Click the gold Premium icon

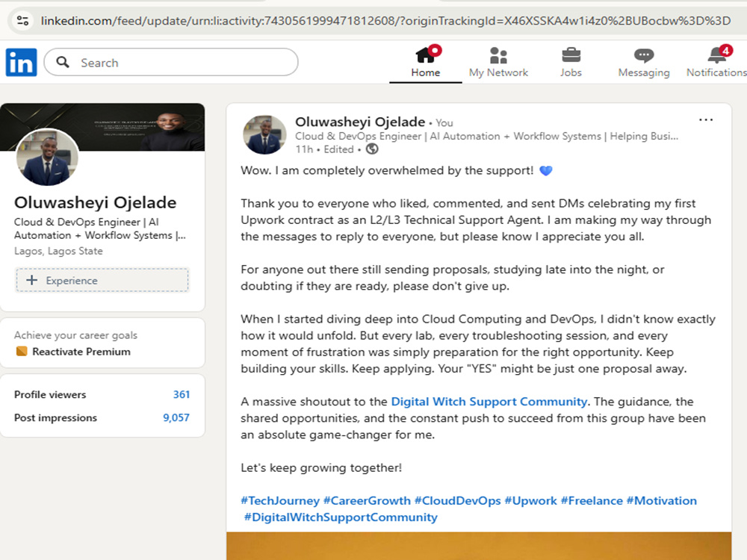pyautogui.click(x=22, y=352)
